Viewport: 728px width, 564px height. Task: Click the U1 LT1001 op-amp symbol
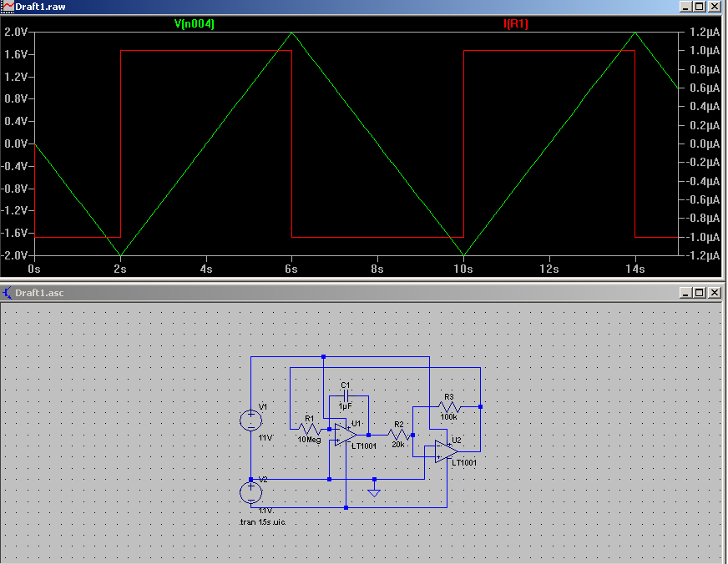(346, 435)
